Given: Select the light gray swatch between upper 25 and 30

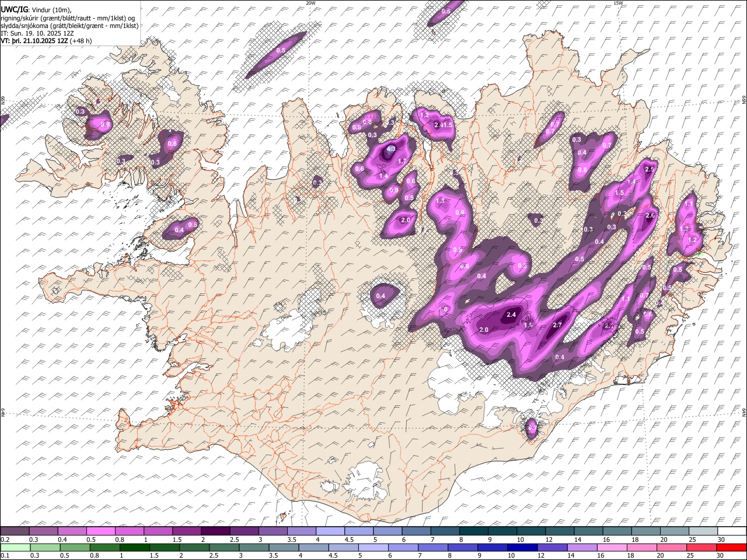Looking at the screenshot, I should [703, 531].
